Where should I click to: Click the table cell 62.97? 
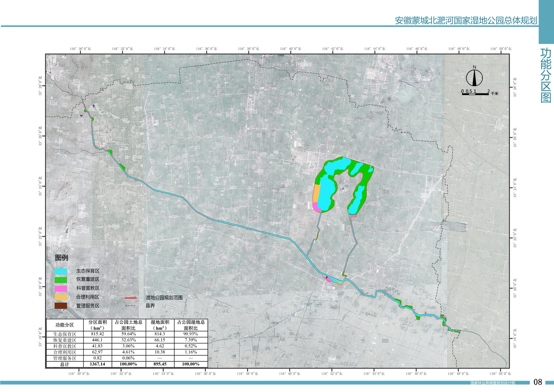coord(97,352)
